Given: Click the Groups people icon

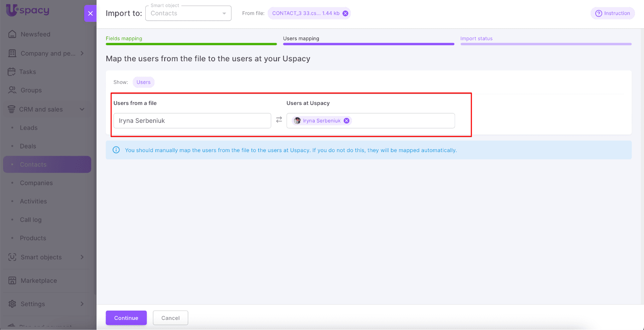Looking at the screenshot, I should (12, 90).
